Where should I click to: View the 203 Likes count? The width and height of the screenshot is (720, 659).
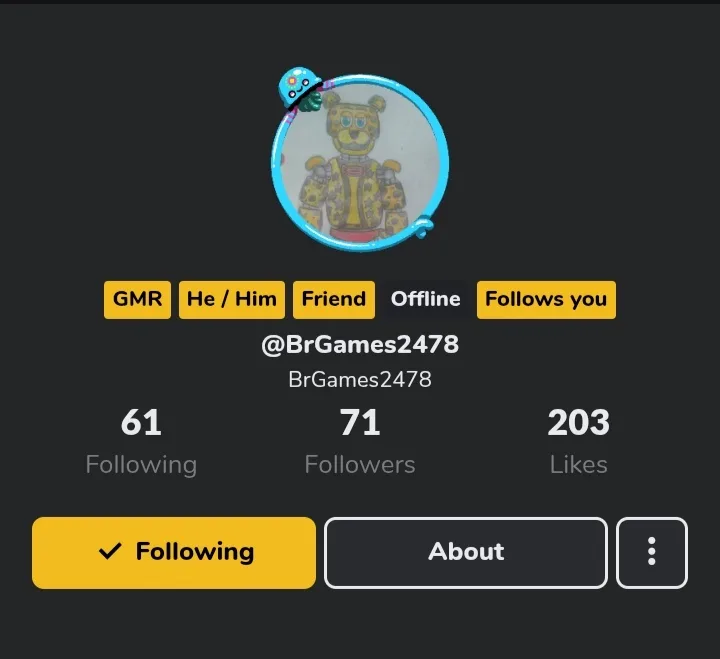coord(579,422)
